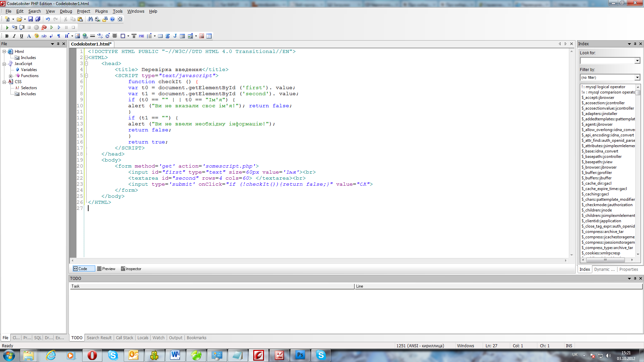Screen dimensions: 644x362
Task: Select Selectors under CSS
Action: (29, 88)
